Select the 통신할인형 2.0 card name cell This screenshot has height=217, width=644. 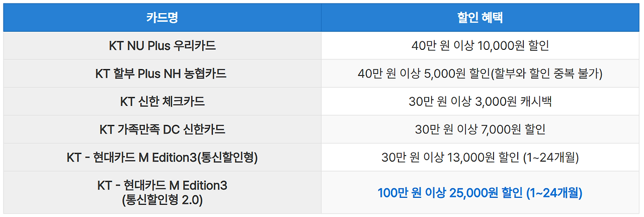(162, 192)
